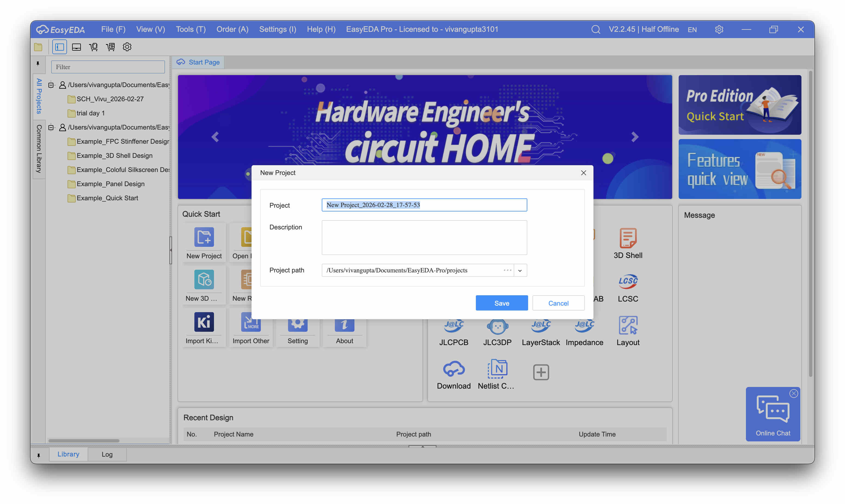Open the LCSC shortcut icon
The width and height of the screenshot is (845, 504).
[628, 281]
